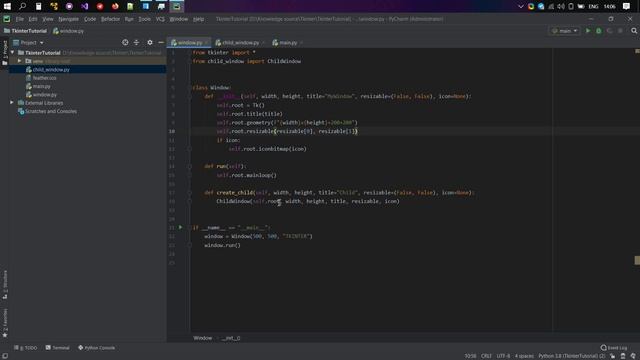Open the Refactor menu
640x360 pixels.
tap(111, 19)
